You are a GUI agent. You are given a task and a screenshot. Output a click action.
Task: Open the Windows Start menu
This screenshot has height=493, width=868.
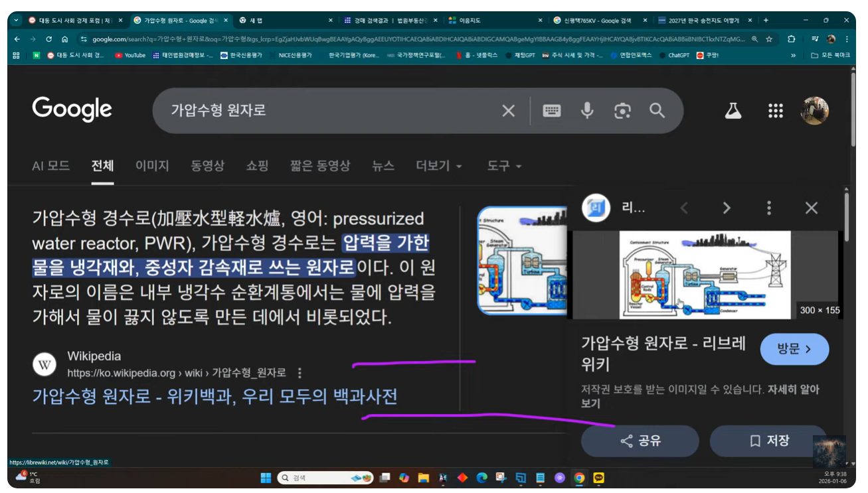click(x=266, y=478)
